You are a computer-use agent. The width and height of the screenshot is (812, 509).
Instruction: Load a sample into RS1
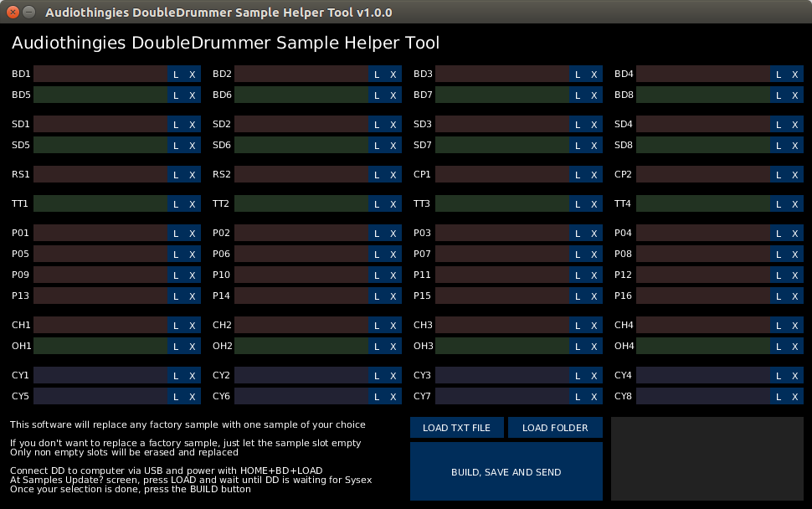click(x=176, y=174)
